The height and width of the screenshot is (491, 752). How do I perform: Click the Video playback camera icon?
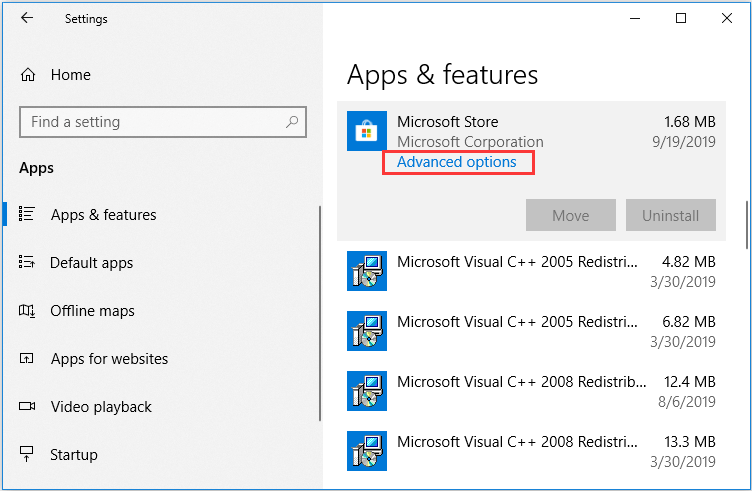coord(27,406)
